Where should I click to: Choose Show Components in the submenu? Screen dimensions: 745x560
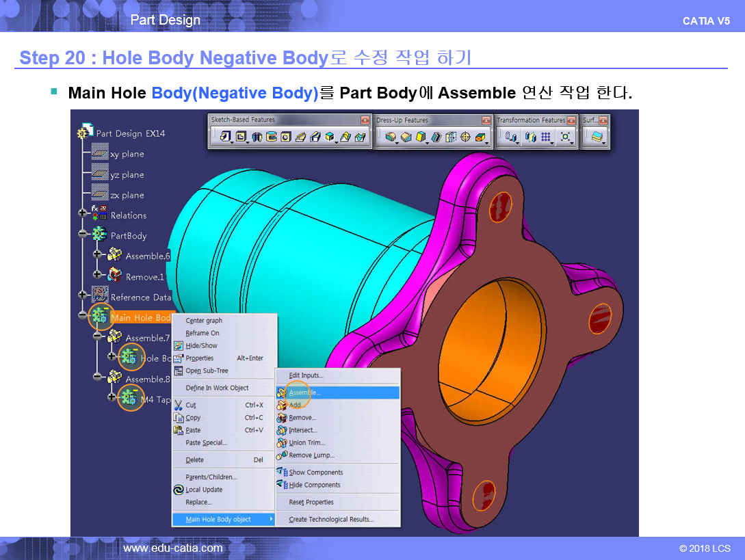pos(315,472)
